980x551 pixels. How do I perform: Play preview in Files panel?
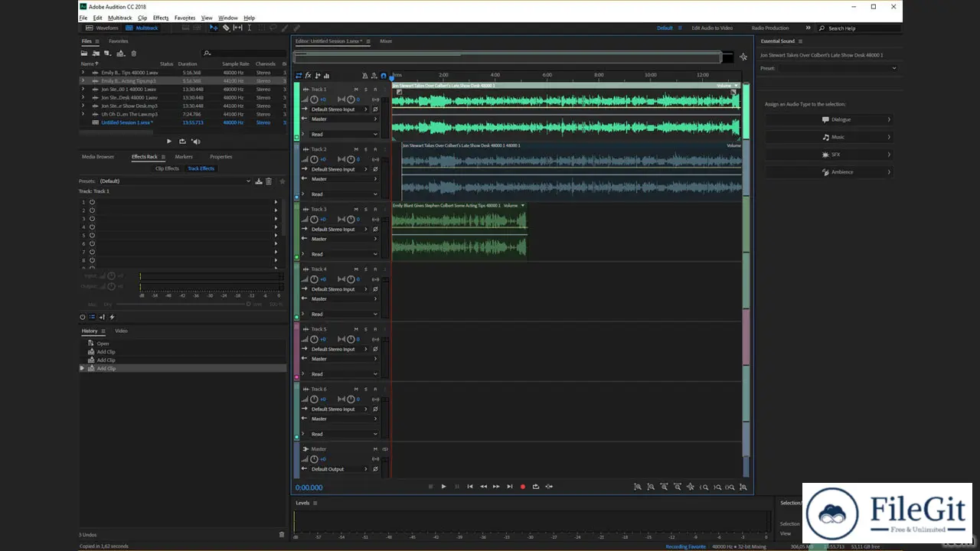[169, 142]
